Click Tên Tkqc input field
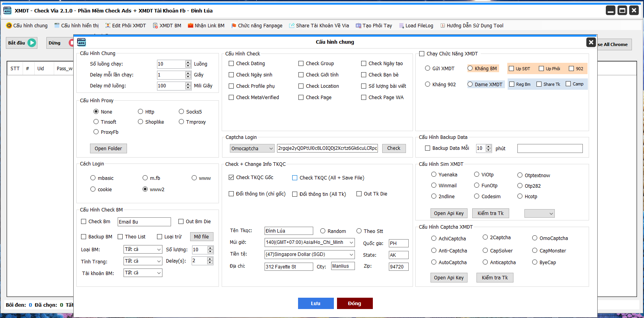This screenshot has width=644, height=318. (x=289, y=231)
